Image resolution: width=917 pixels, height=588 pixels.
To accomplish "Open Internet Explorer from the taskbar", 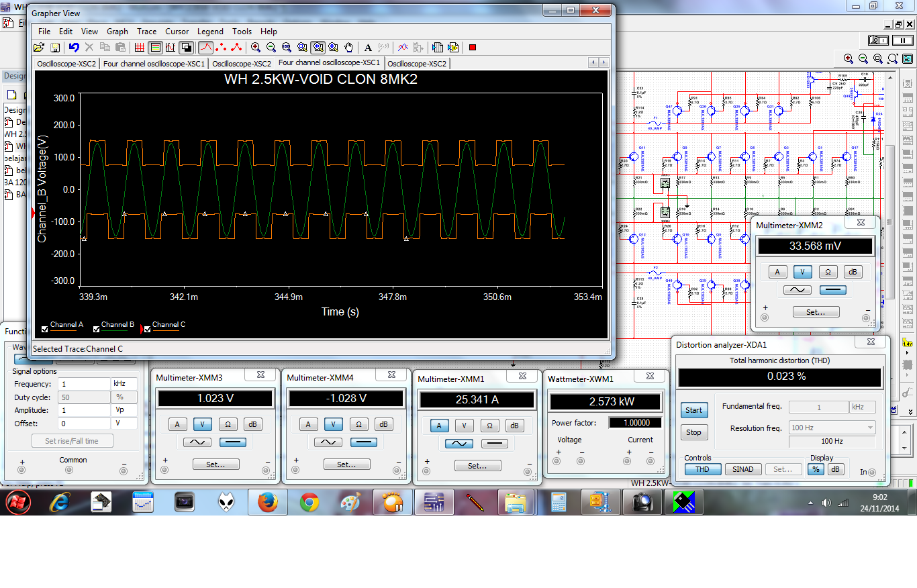I will pyautogui.click(x=60, y=502).
